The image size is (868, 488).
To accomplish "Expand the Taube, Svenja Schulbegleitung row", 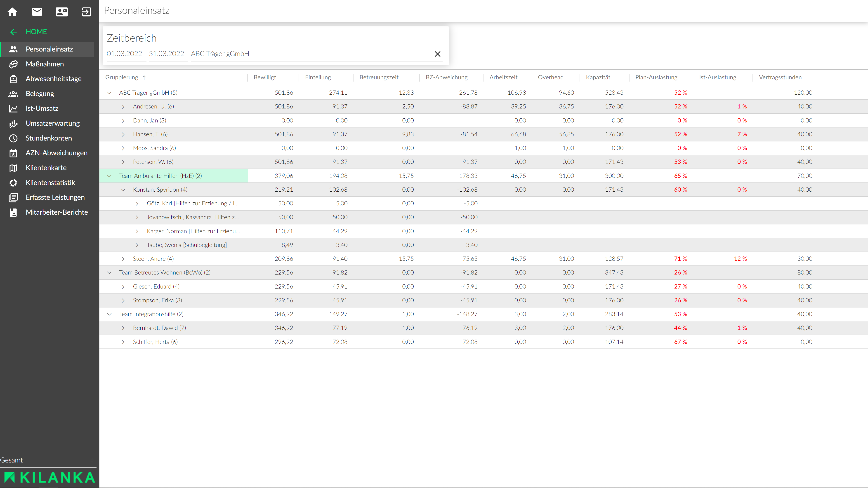I will (137, 245).
